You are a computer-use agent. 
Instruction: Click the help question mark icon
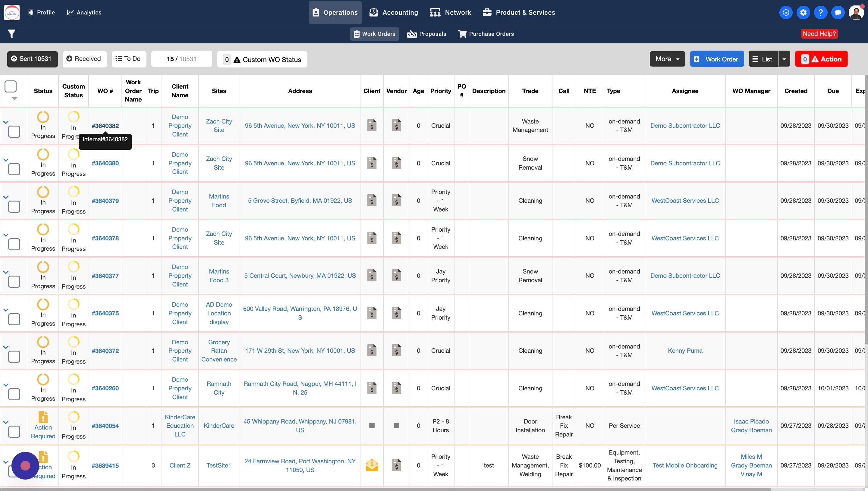[x=820, y=12]
